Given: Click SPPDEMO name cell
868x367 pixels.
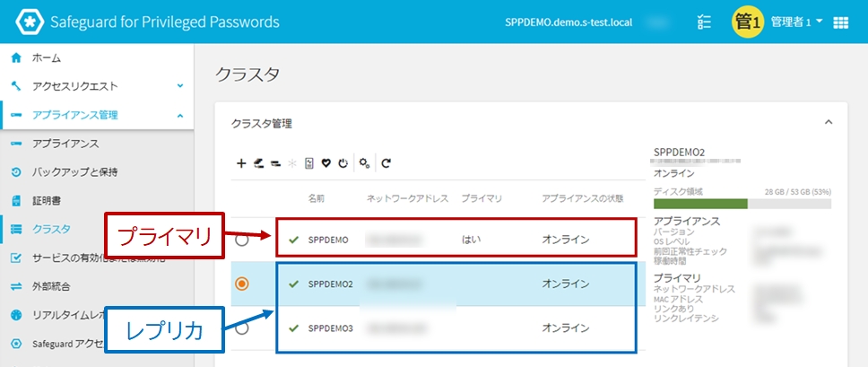Looking at the screenshot, I should coord(328,240).
